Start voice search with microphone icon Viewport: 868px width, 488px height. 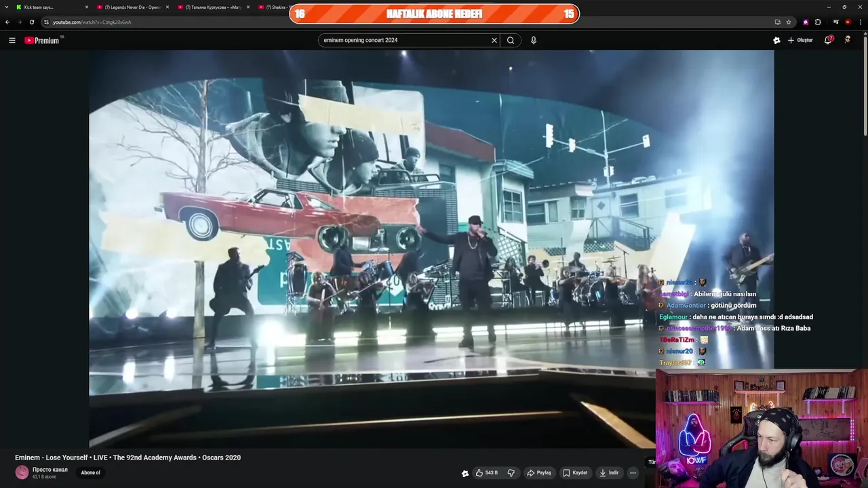pyautogui.click(x=534, y=40)
